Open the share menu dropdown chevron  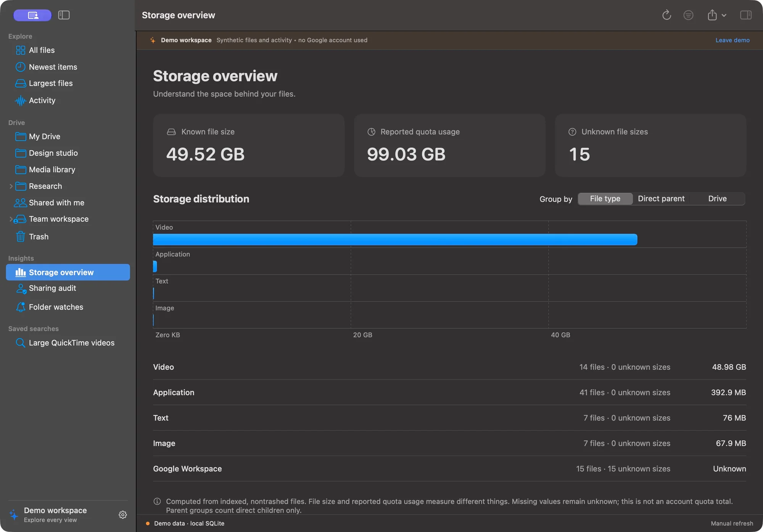tap(724, 16)
